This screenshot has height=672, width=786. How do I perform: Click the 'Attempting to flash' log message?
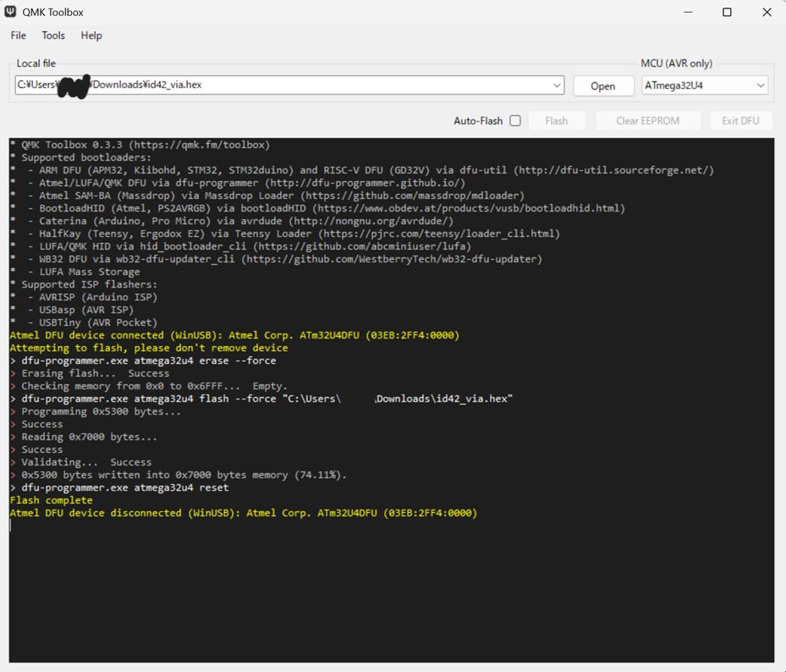pos(148,348)
